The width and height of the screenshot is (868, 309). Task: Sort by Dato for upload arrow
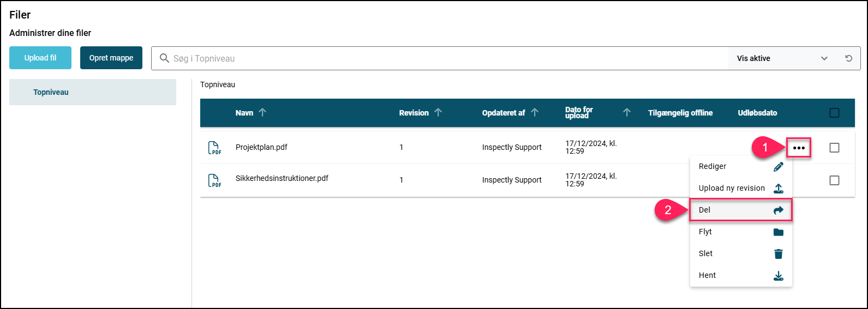pos(627,112)
